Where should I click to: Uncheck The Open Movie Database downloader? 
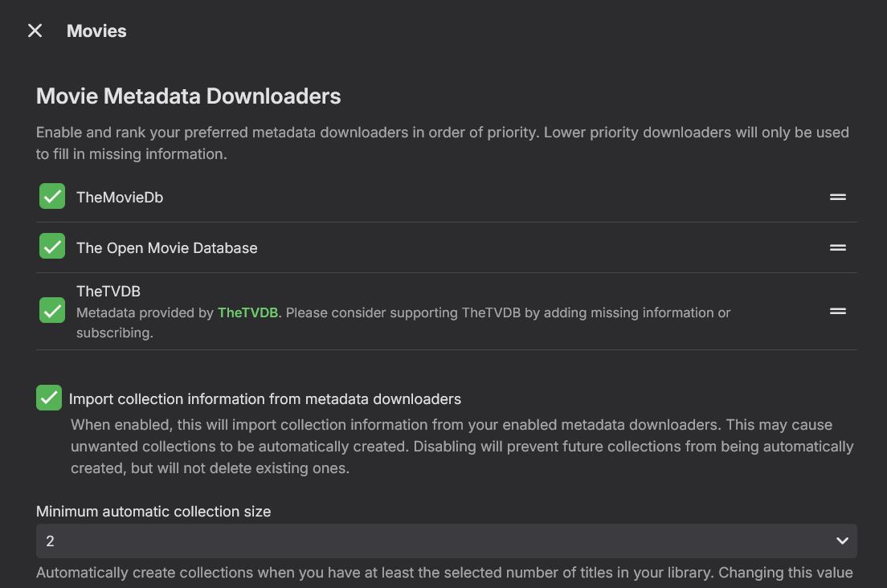pos(52,247)
